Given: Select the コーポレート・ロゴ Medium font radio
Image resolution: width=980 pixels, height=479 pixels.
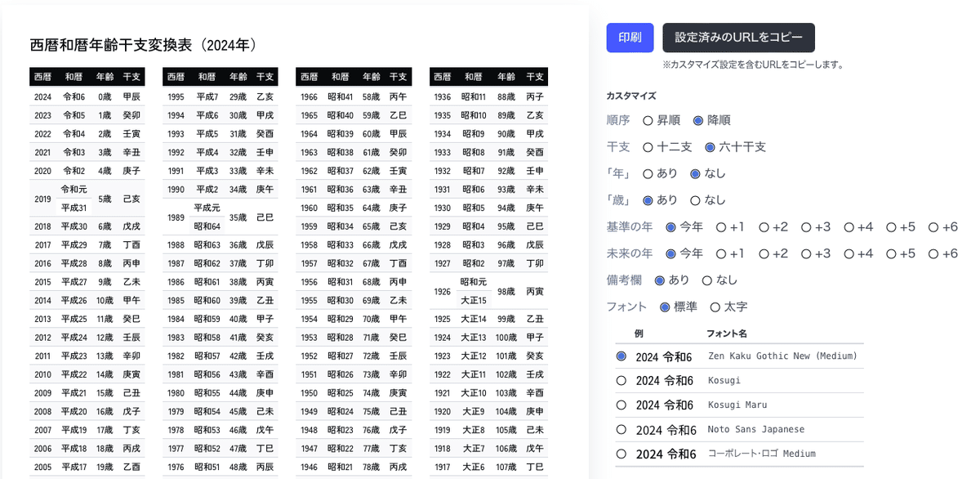Looking at the screenshot, I should click(621, 453).
